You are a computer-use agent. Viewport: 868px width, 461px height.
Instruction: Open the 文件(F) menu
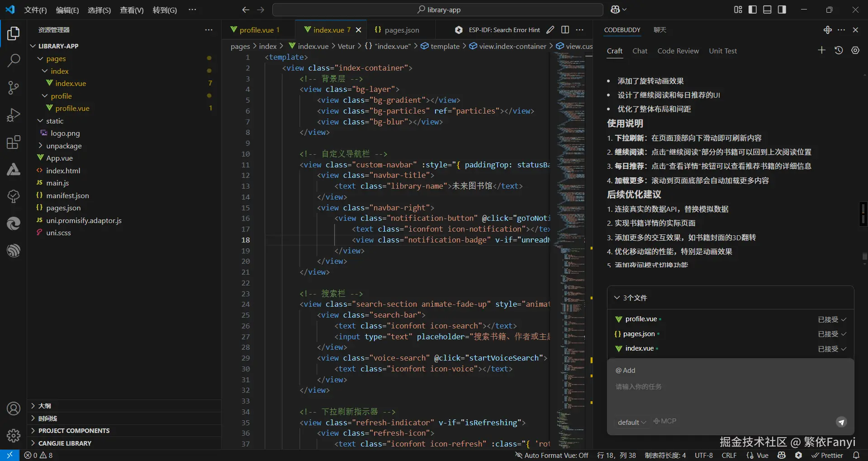(36, 10)
